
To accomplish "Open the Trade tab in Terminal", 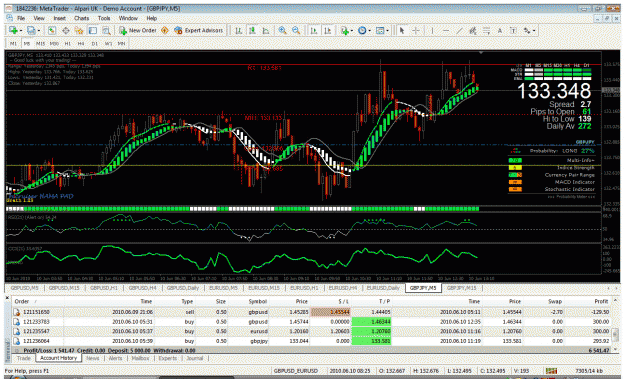I will [24, 358].
